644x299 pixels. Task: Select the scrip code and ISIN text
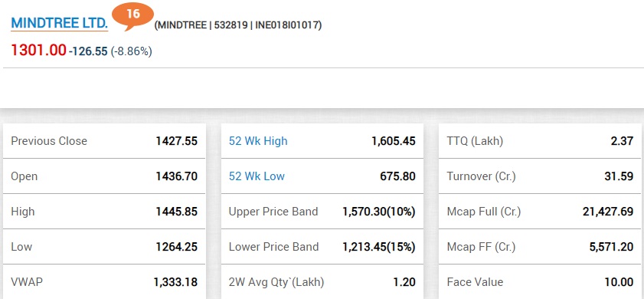238,25
